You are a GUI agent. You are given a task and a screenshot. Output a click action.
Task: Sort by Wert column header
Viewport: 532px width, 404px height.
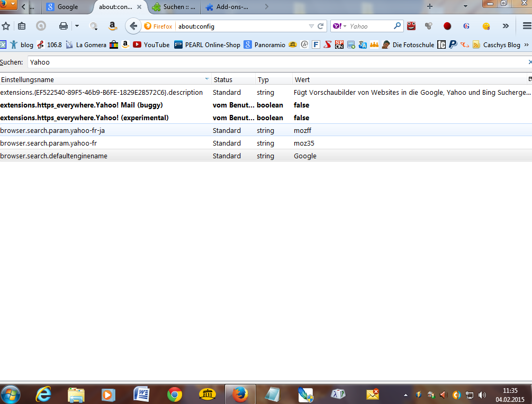409,80
